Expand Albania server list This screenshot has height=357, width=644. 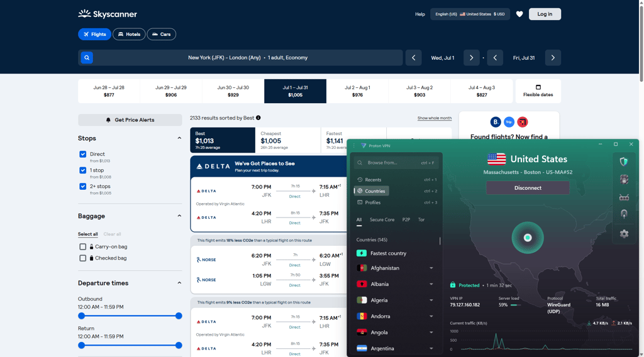click(x=431, y=284)
